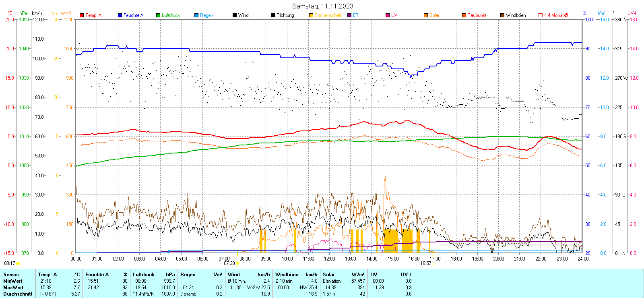Click the Solar legend label
The width and height of the screenshot is (644, 298).
[x=434, y=15]
